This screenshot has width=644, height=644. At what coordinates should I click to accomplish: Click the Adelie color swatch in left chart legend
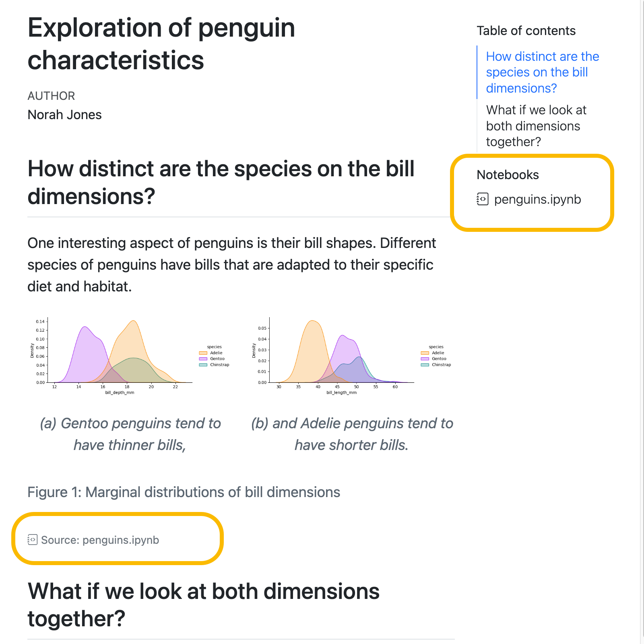click(x=203, y=352)
